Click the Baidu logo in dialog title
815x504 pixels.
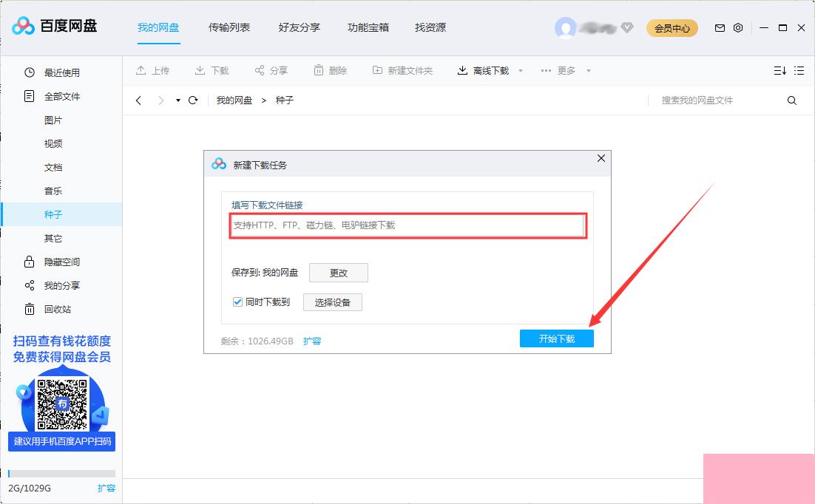coord(219,164)
